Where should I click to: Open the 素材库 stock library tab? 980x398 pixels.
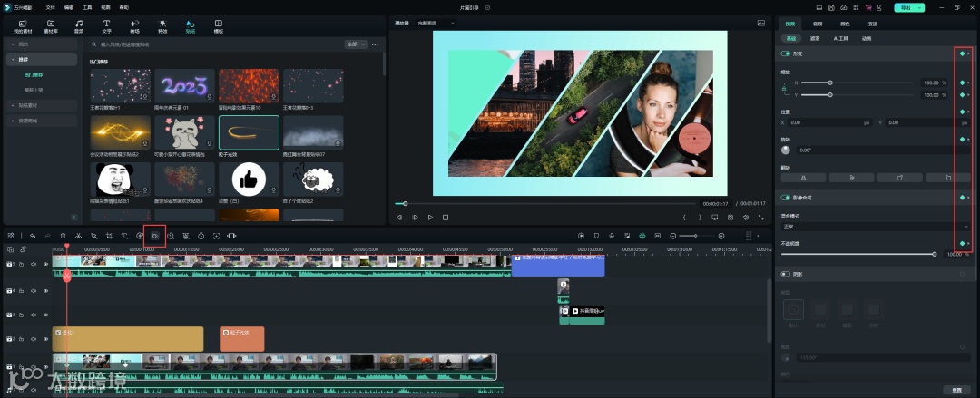[x=51, y=26]
